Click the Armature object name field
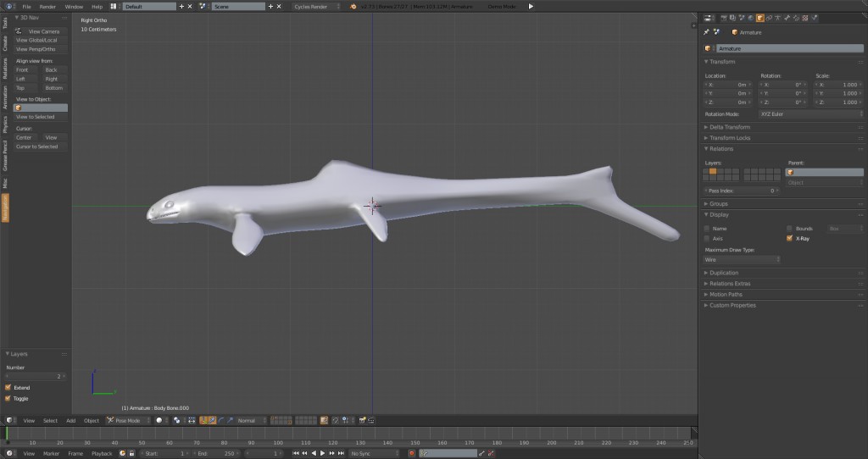This screenshot has height=459, width=868. tap(790, 48)
